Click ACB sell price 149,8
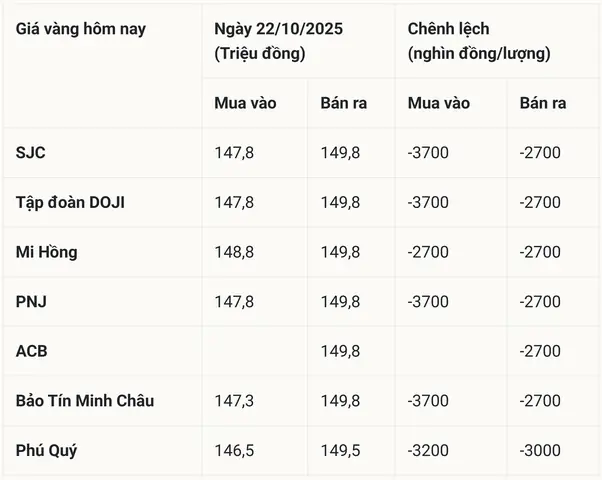This screenshot has width=602, height=480. click(341, 351)
